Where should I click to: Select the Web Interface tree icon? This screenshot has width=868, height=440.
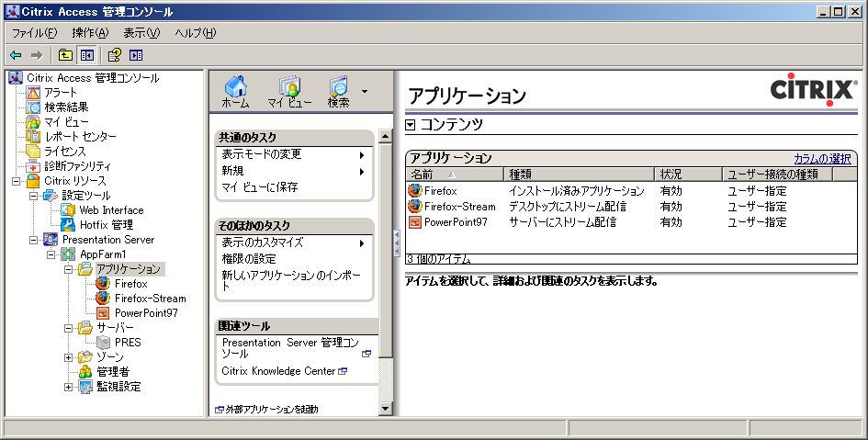[x=68, y=210]
